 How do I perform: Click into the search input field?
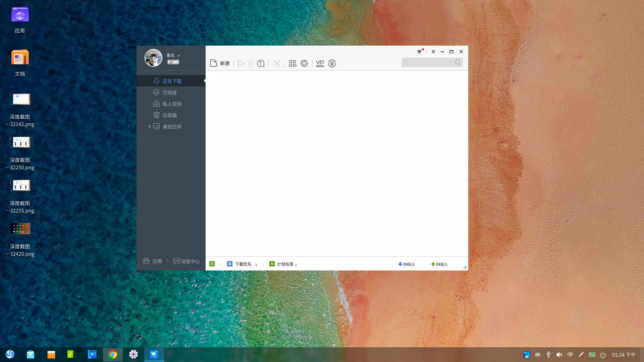tap(428, 62)
